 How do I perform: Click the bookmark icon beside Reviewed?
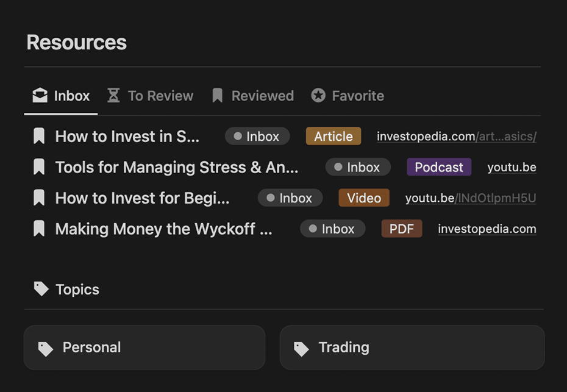click(217, 96)
